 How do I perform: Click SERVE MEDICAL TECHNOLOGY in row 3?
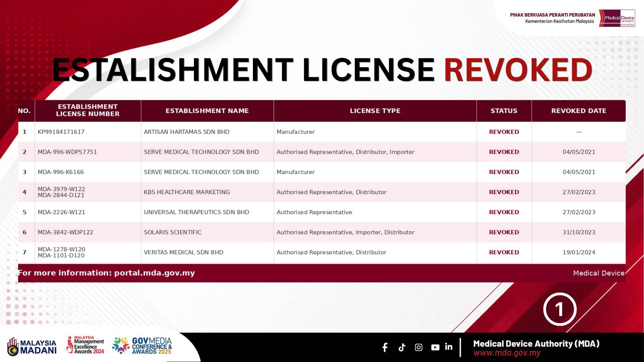201,172
